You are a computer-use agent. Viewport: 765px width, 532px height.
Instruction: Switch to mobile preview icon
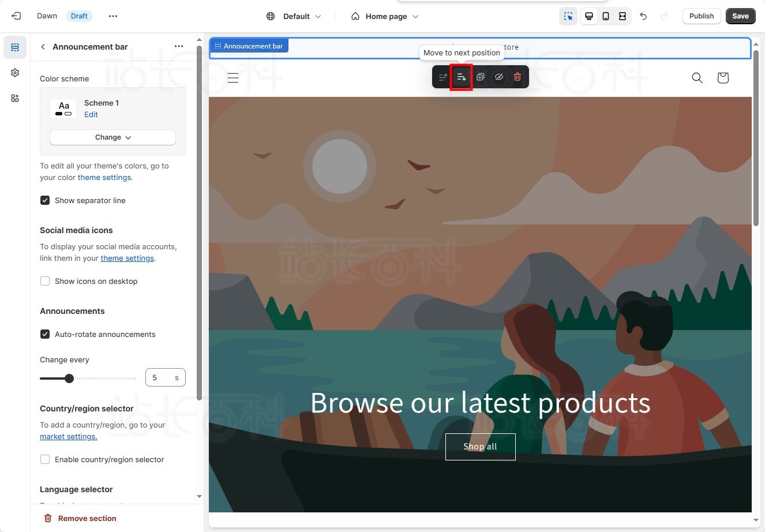[606, 16]
